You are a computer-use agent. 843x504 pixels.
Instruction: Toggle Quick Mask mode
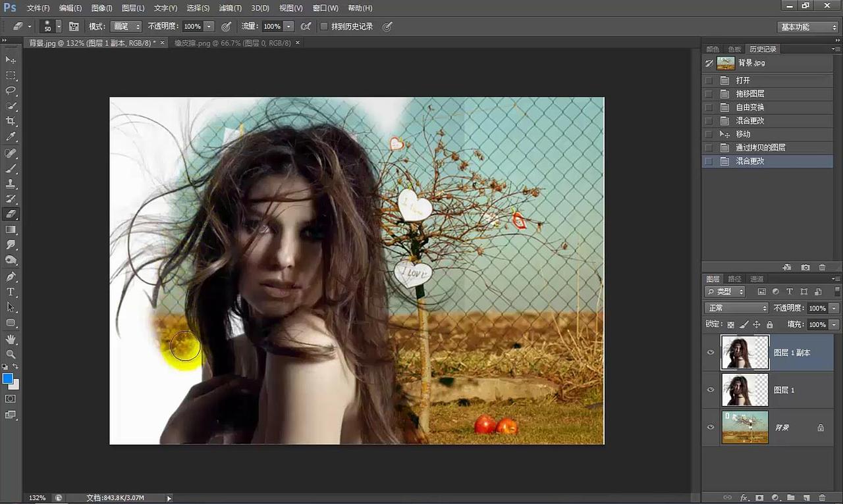11,399
